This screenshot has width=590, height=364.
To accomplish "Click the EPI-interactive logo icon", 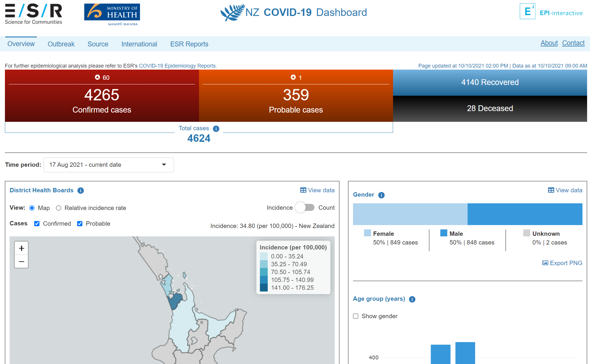I will [527, 12].
